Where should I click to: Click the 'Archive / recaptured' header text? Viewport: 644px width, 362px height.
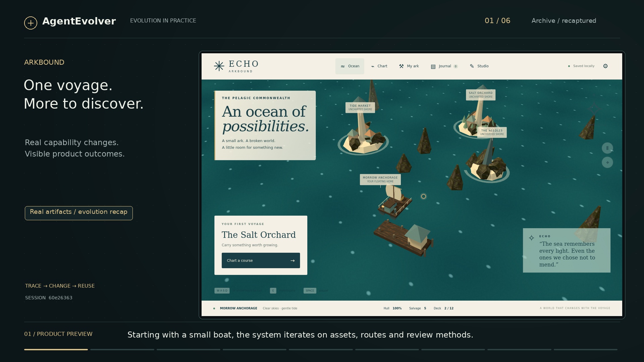(564, 21)
